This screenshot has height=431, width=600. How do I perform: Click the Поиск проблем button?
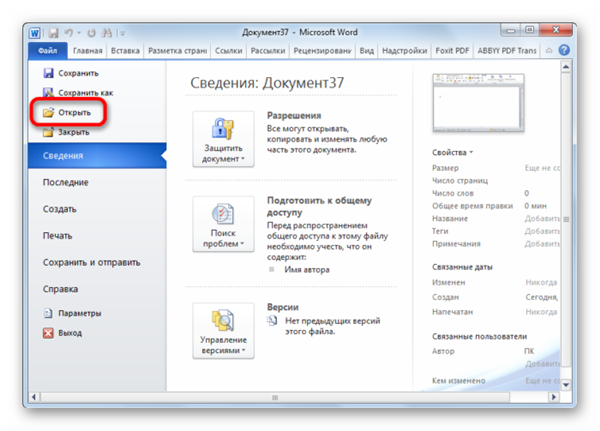tap(223, 224)
